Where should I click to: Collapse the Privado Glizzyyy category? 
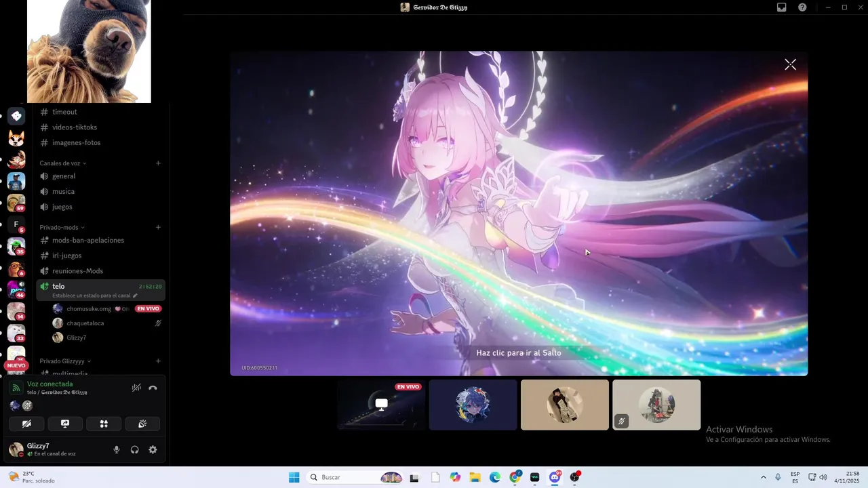(x=65, y=361)
